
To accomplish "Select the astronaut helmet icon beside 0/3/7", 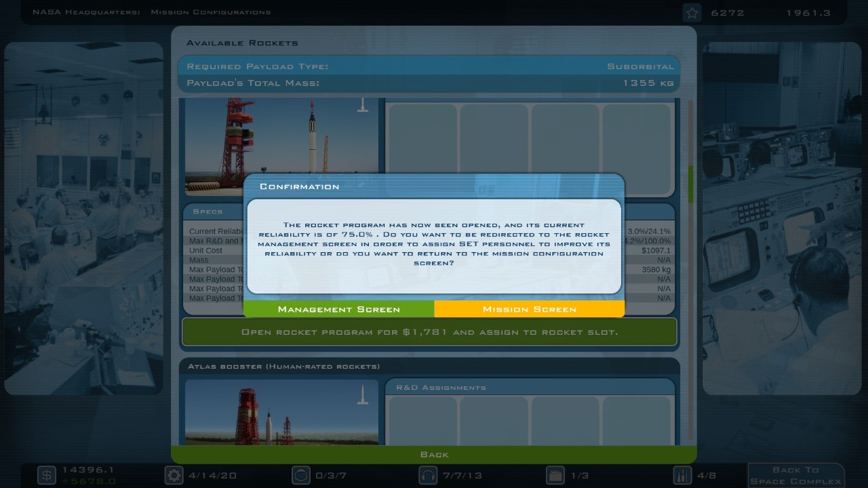I will (x=301, y=475).
